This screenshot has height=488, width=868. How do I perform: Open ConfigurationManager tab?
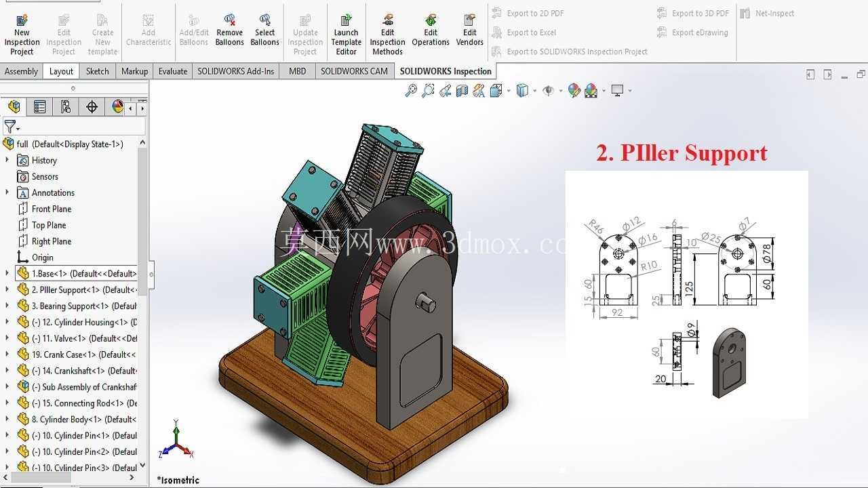click(66, 106)
